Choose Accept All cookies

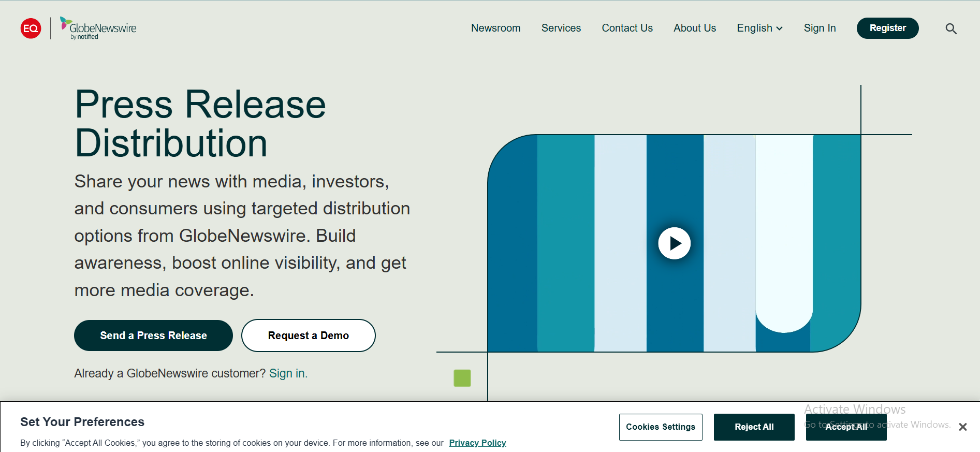tap(845, 427)
